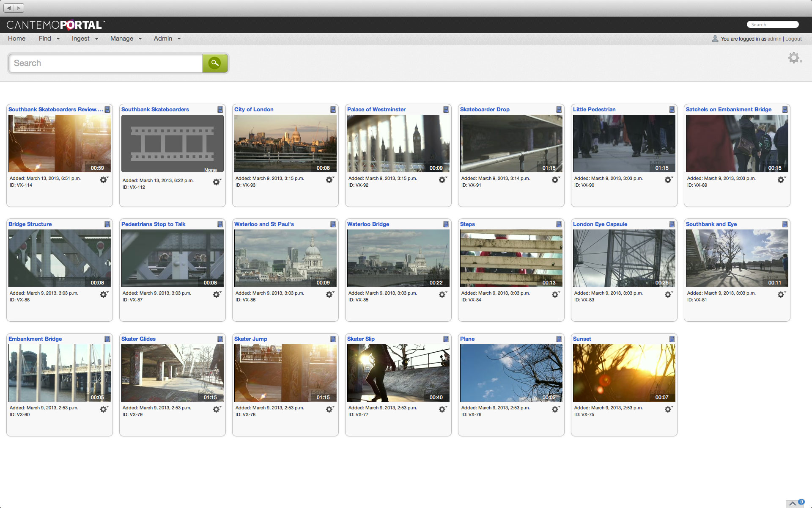Click the user profile icon beside login text
Viewport: 812px width, 508px height.
715,39
